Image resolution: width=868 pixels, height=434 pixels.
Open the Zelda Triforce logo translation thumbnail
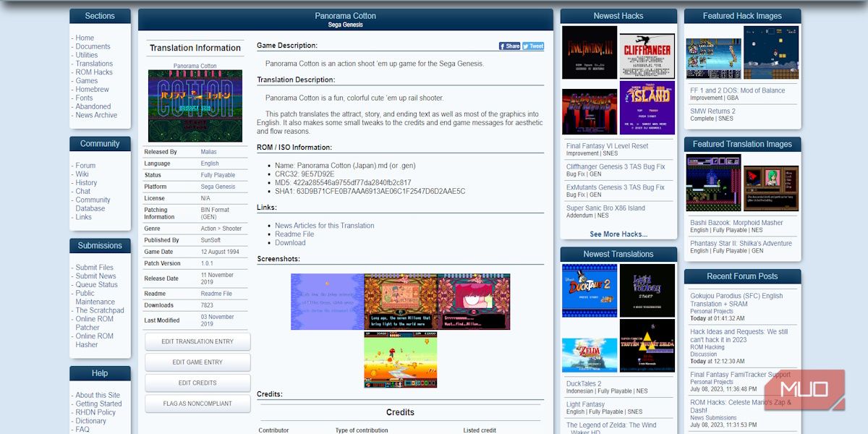[x=647, y=346]
